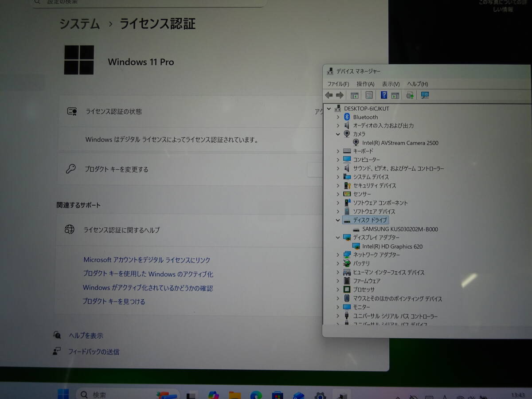Click the show/hide console tree toolbar icon
This screenshot has width=532, height=399.
click(355, 95)
